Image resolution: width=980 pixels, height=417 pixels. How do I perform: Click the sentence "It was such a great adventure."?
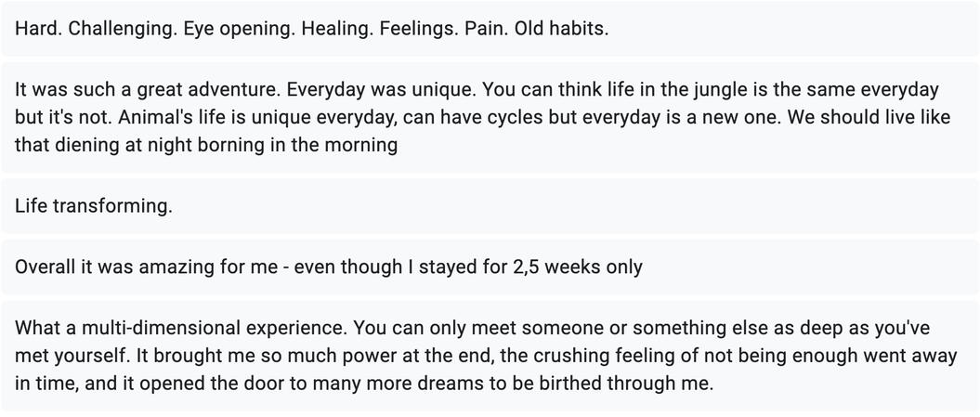click(147, 90)
